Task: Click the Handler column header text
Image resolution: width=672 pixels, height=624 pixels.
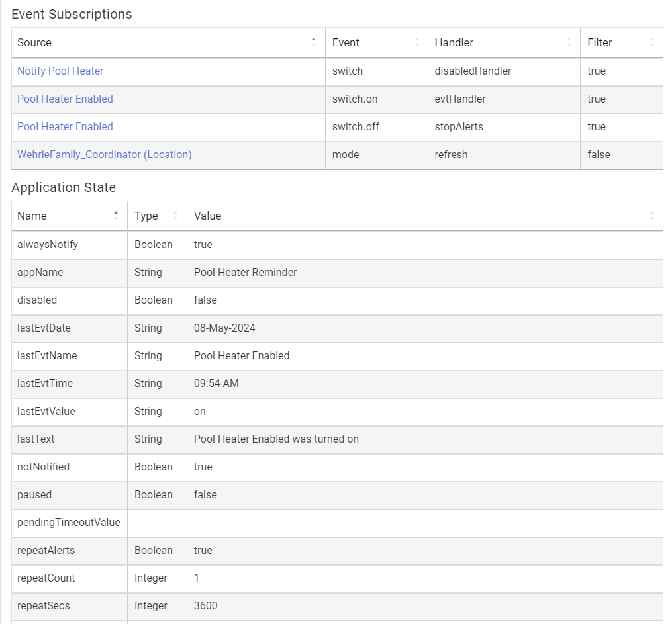Action: click(x=454, y=42)
